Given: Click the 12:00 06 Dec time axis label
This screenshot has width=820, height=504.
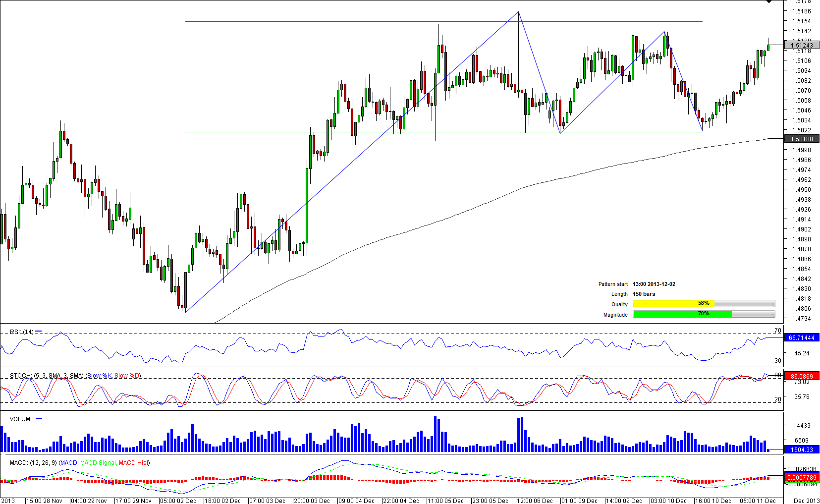Looking at the screenshot, I should point(535,501).
